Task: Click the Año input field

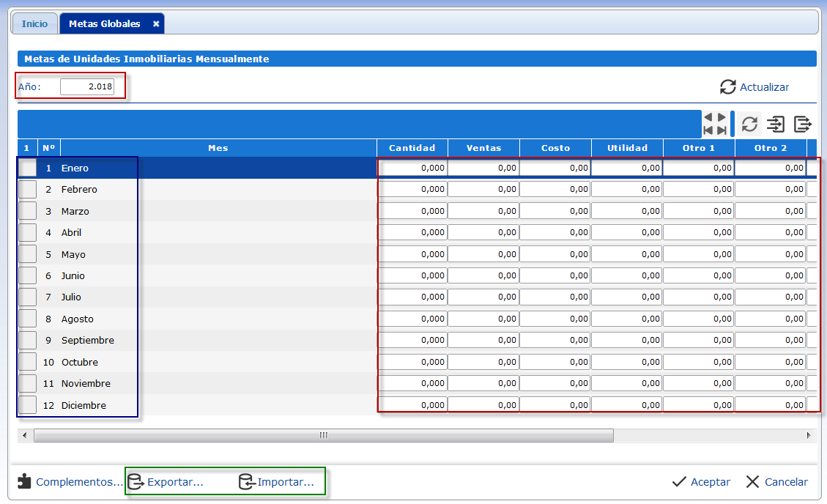Action: 86,86
